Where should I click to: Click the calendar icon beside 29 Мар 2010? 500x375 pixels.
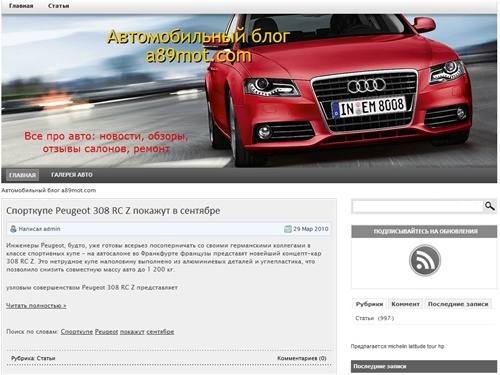288,229
